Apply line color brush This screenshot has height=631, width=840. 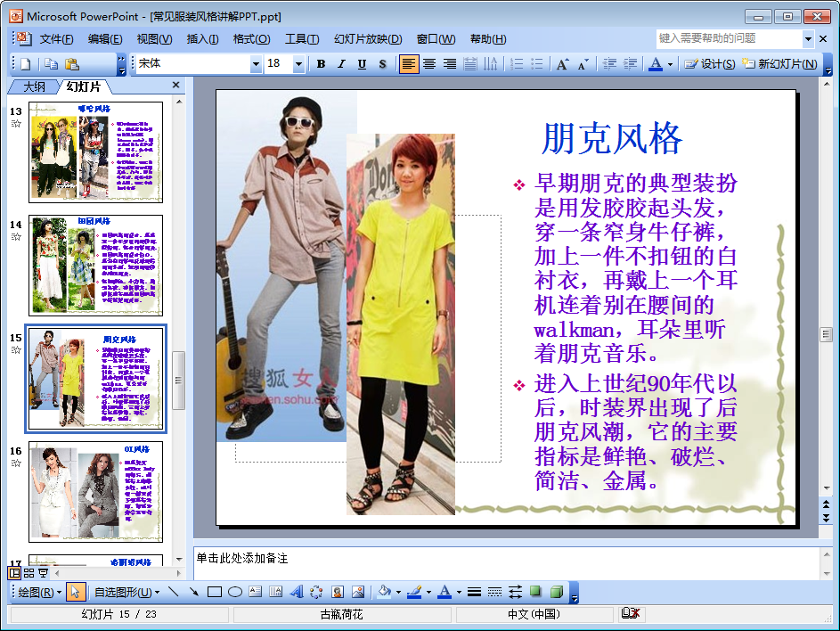(414, 592)
